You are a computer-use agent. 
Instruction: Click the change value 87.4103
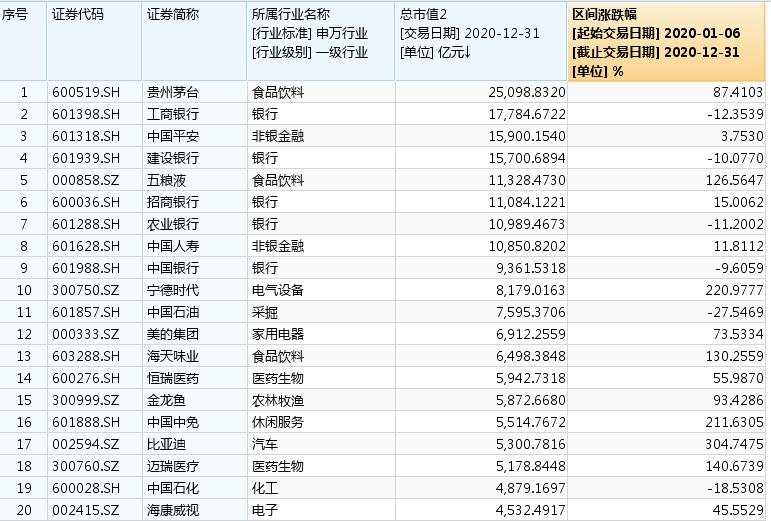(738, 92)
